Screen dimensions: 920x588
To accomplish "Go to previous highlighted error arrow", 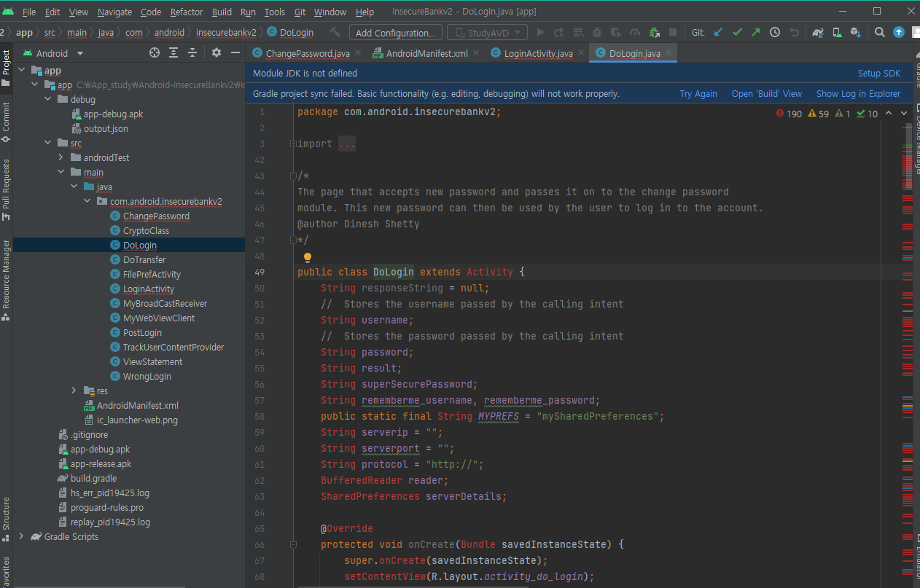I will tap(889, 114).
